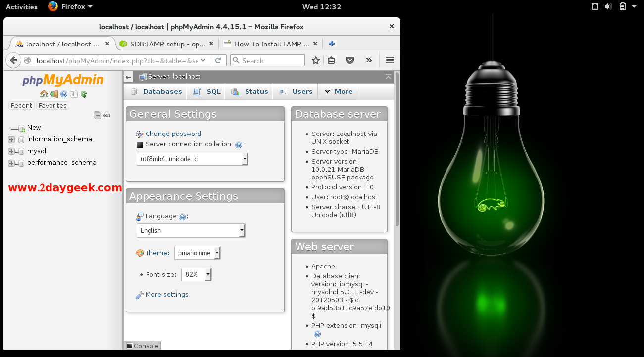The image size is (644, 357).
Task: Hide the navigation panel with the left arrow
Action: coord(128,77)
